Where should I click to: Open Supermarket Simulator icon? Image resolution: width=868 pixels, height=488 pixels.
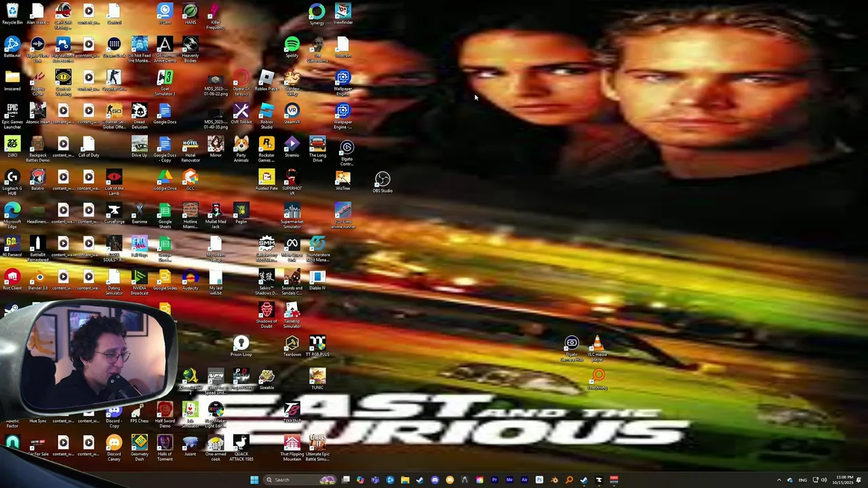click(x=292, y=215)
